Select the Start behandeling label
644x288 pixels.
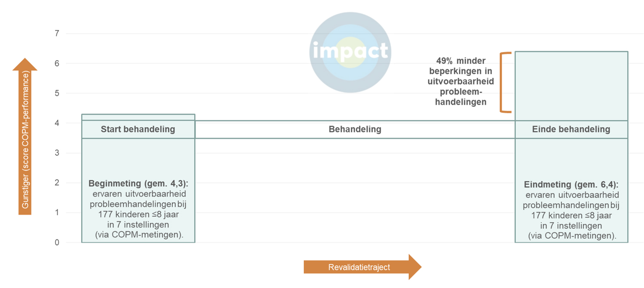pyautogui.click(x=138, y=129)
